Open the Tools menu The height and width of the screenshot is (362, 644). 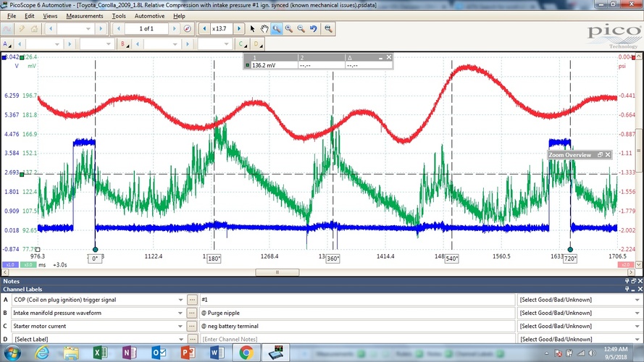tap(119, 16)
